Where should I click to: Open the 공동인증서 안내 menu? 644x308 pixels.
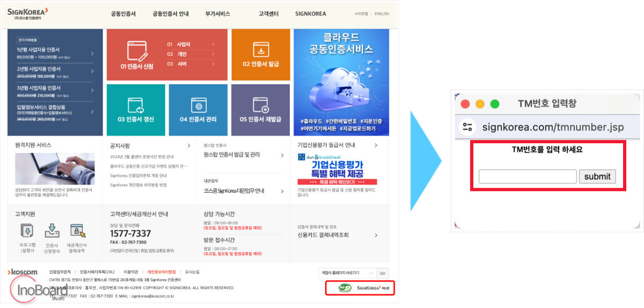[x=171, y=13]
